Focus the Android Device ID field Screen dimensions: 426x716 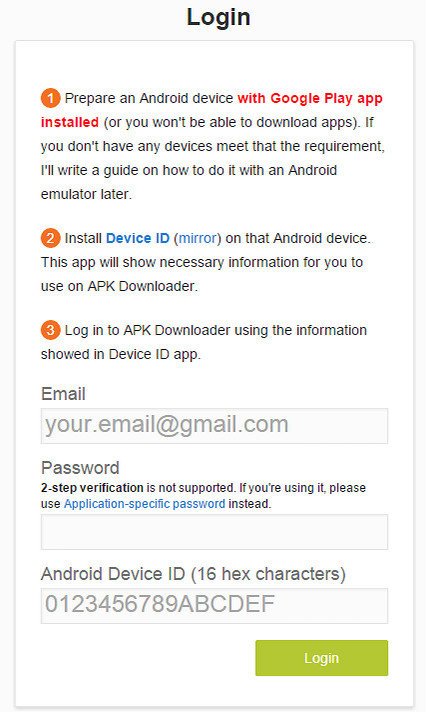[214, 606]
